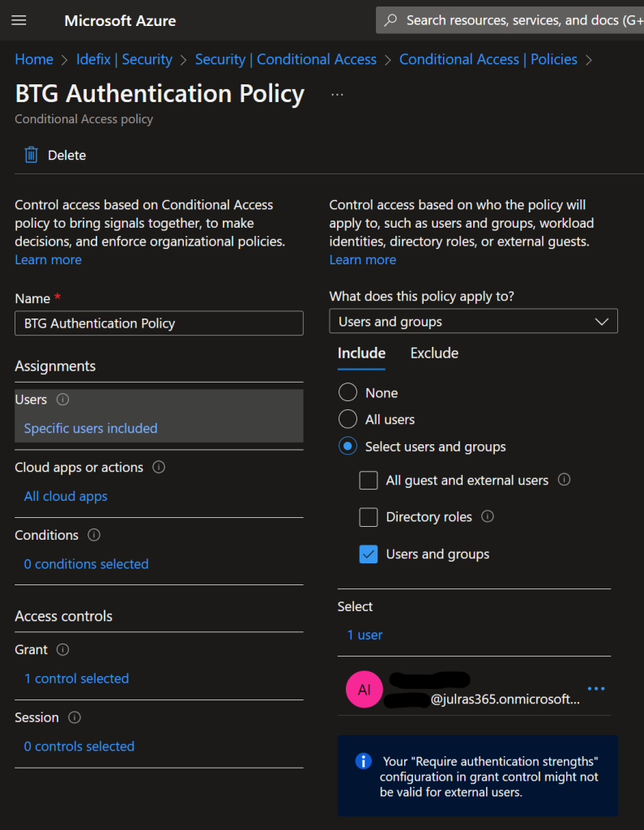Click the info icon next to Grant
The image size is (644, 830).
point(62,649)
